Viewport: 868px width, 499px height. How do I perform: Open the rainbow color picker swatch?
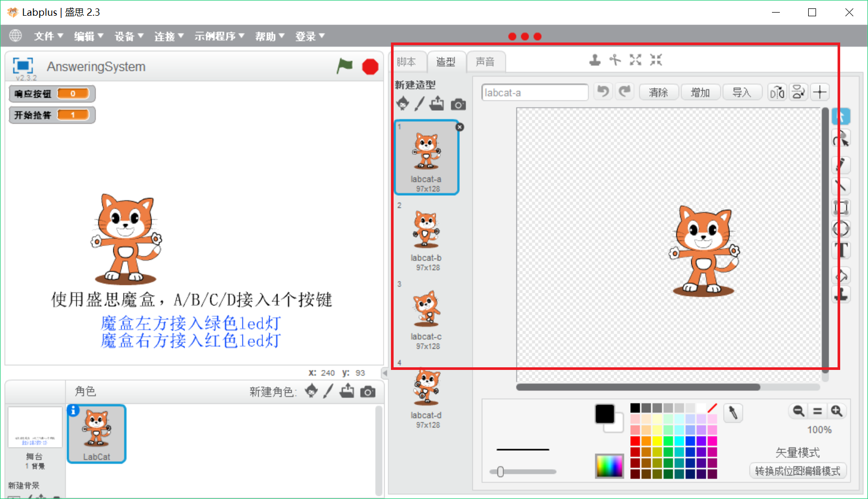609,466
